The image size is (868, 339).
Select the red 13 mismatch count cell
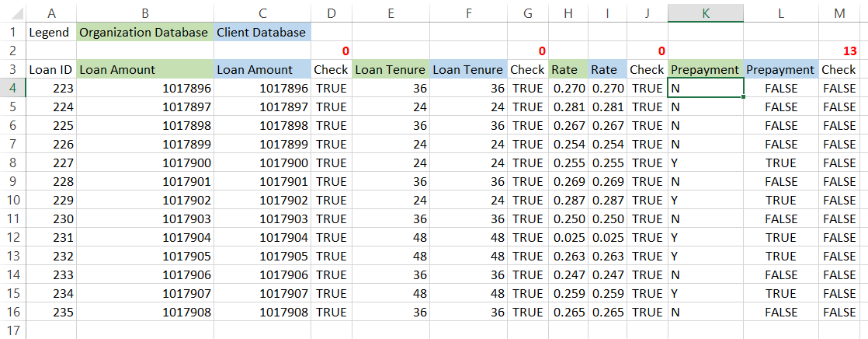coord(843,51)
